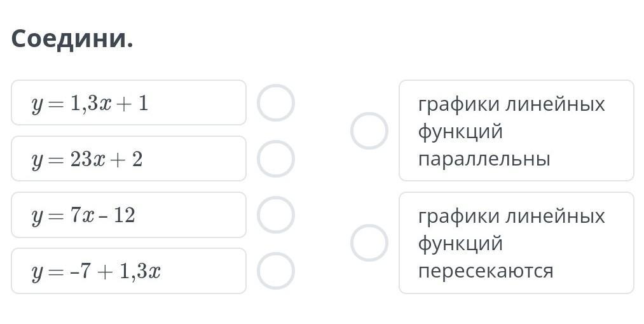Click the 23x term in the second equation
Image resolution: width=644 pixels, height=324 pixels.
(x=88, y=159)
